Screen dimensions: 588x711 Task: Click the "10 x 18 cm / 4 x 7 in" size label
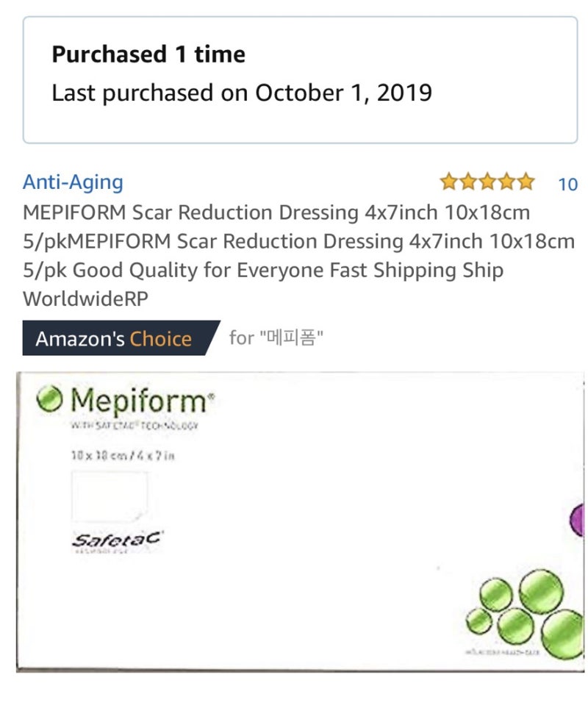coord(123,456)
